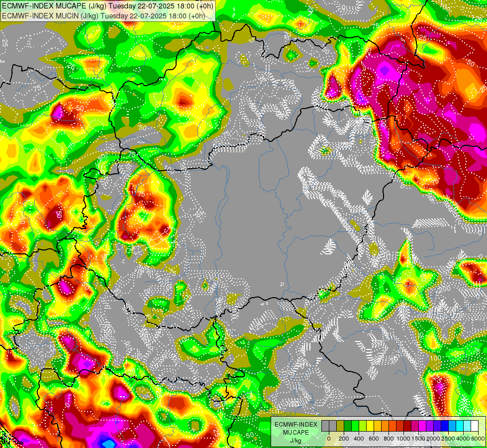Click the 2000 value in the legend scale

tap(433, 439)
